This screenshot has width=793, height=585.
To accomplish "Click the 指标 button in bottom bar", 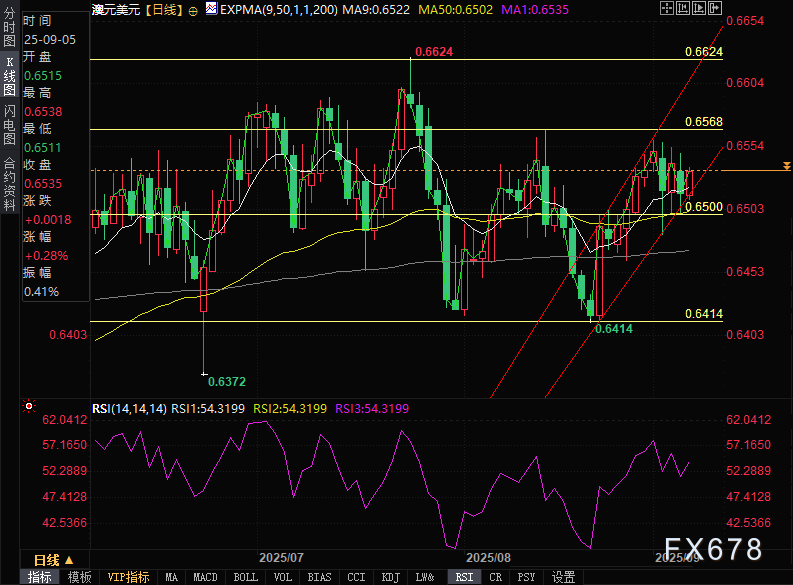I will 40,577.
